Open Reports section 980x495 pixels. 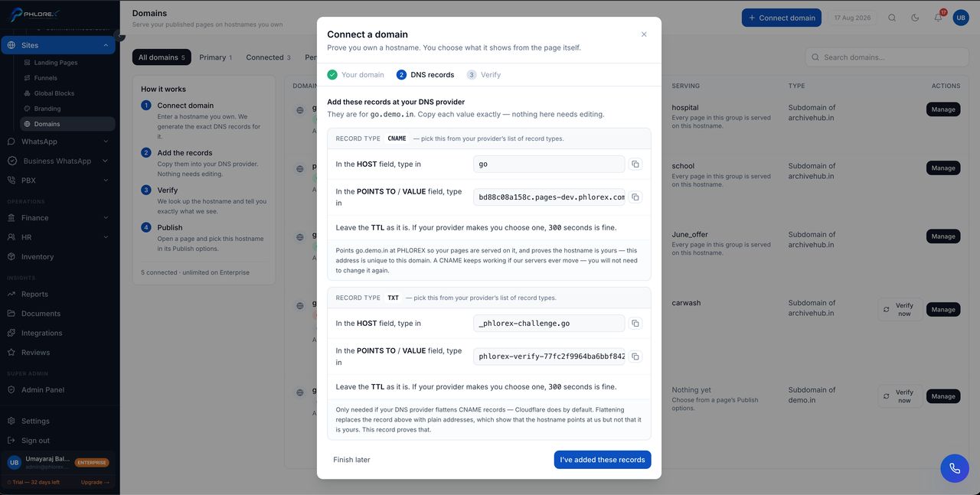34,294
